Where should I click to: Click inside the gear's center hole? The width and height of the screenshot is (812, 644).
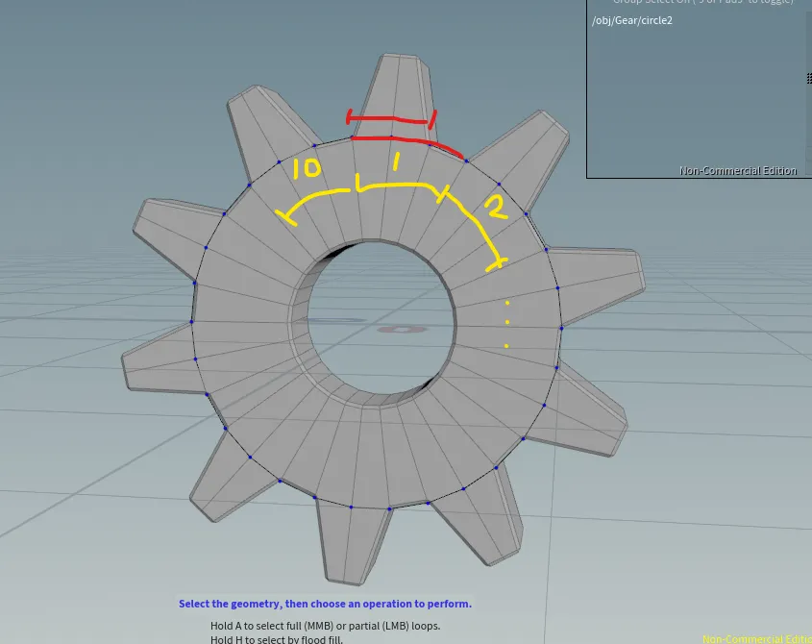coord(382,318)
